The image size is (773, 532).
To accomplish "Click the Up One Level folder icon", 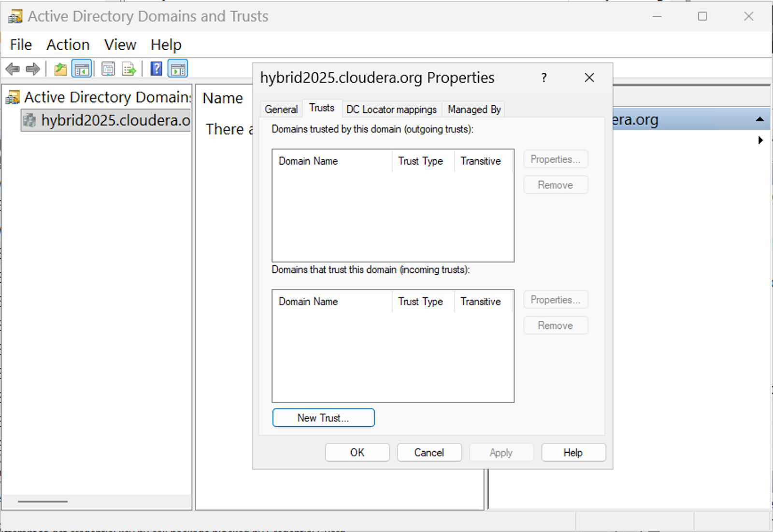I will point(60,69).
